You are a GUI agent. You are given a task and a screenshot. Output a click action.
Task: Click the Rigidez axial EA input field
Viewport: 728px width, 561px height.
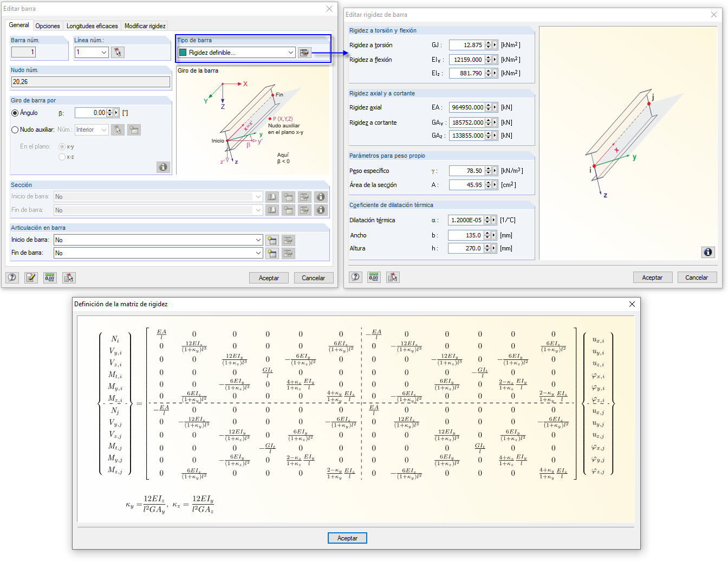(x=467, y=107)
